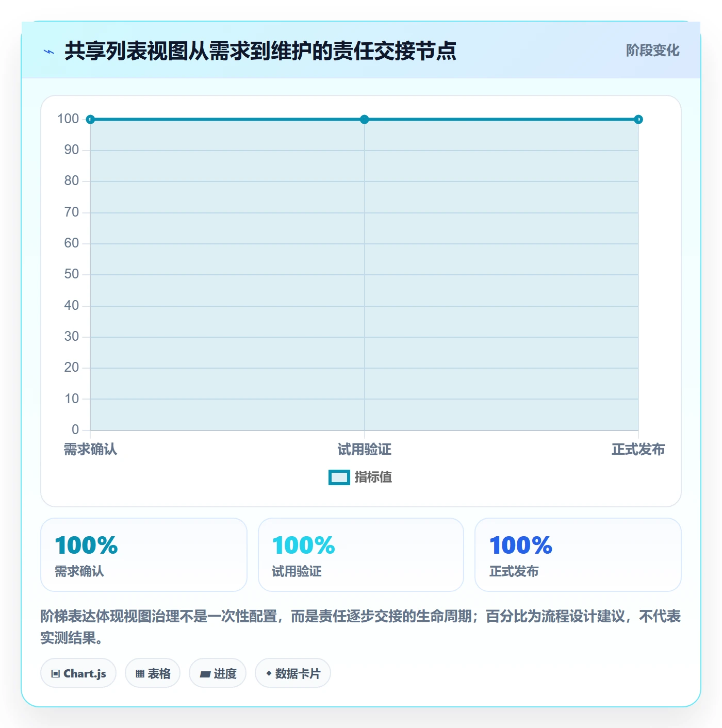Click the 需求确认 x-axis label

coord(90,450)
